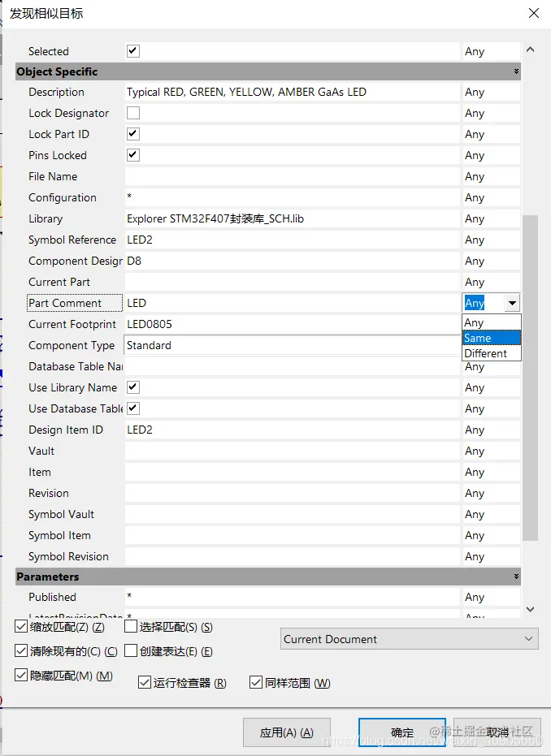Click the 取消 cancel button

pos(497,732)
